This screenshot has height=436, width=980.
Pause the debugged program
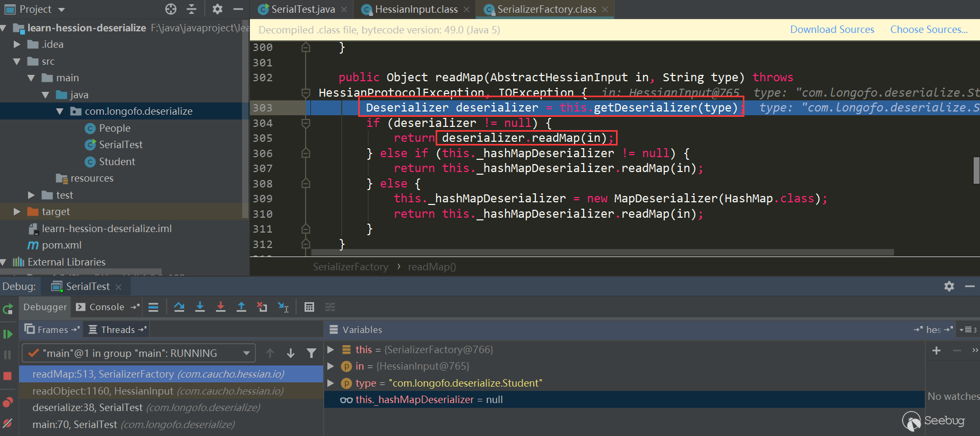pos(7,355)
